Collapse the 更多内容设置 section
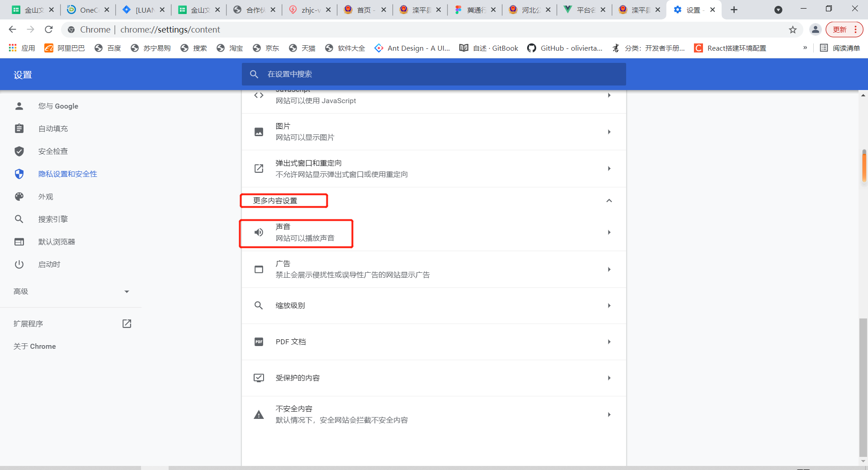This screenshot has width=868, height=470. 609,200
